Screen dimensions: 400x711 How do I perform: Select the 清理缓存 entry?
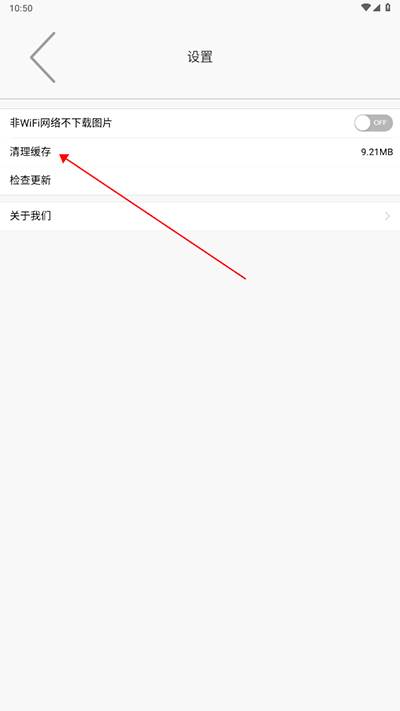click(200, 152)
